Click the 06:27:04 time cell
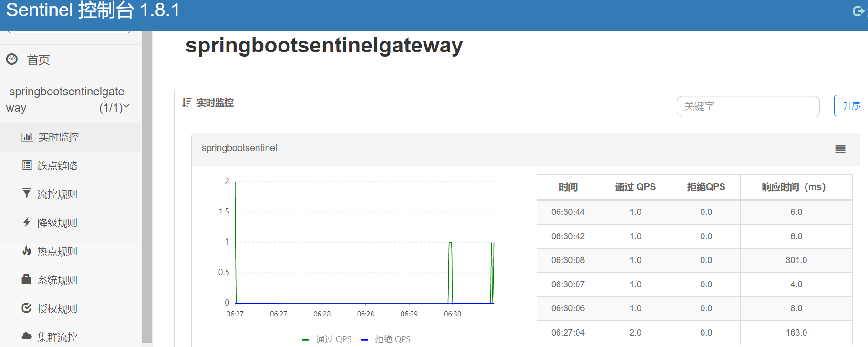Image resolution: width=868 pixels, height=347 pixels. click(x=568, y=333)
